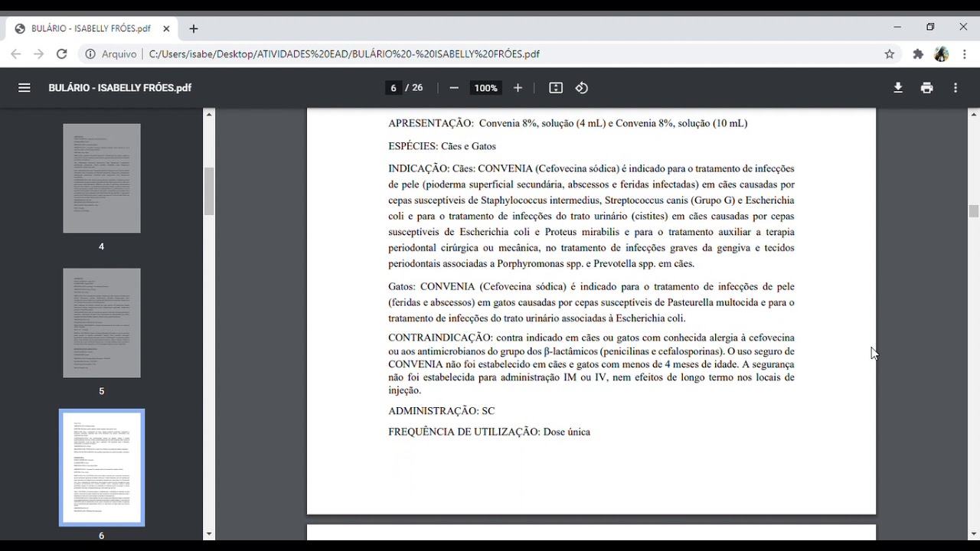
Task: Reload the current page
Action: coord(62,54)
